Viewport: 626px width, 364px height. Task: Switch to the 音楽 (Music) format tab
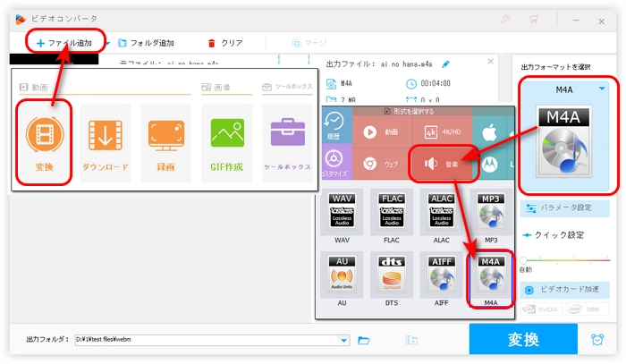pyautogui.click(x=443, y=165)
